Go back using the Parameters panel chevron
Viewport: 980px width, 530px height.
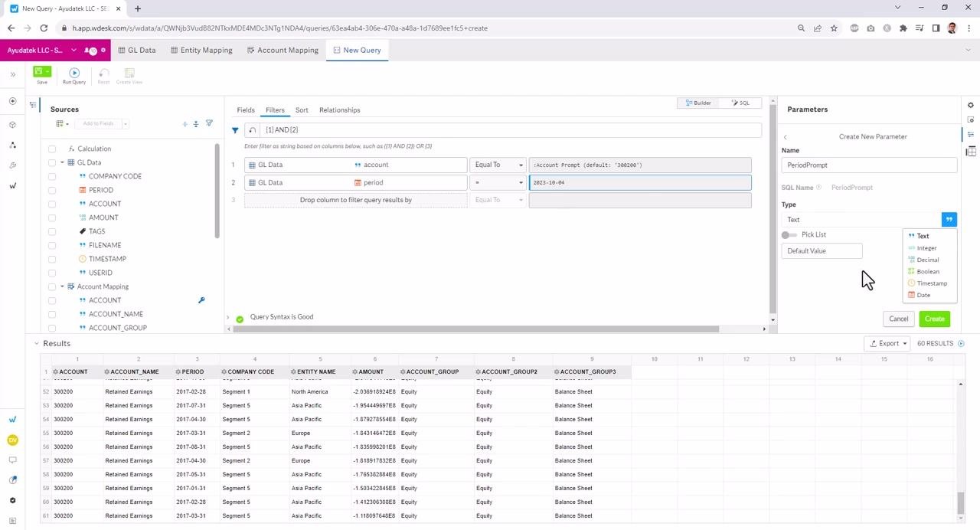point(785,137)
